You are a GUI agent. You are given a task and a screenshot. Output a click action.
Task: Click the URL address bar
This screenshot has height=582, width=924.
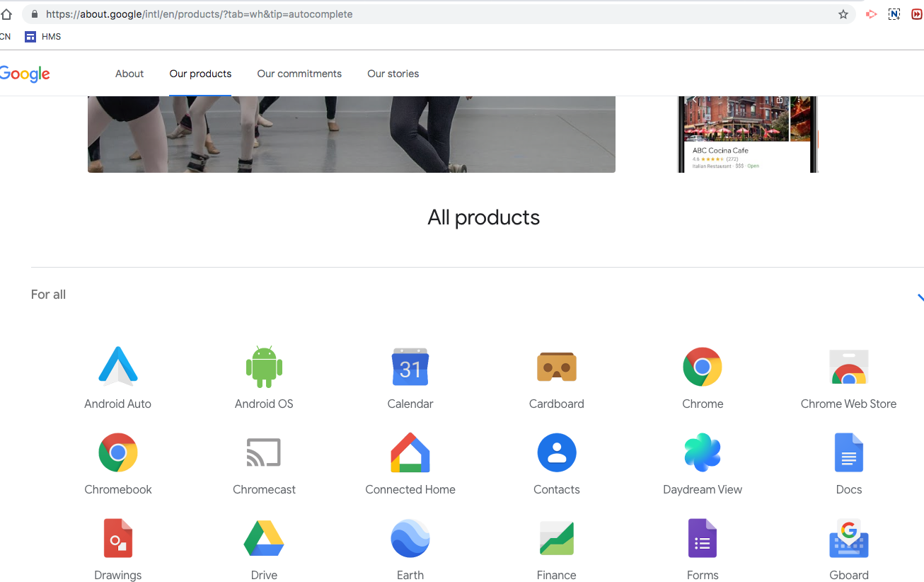pyautogui.click(x=439, y=14)
